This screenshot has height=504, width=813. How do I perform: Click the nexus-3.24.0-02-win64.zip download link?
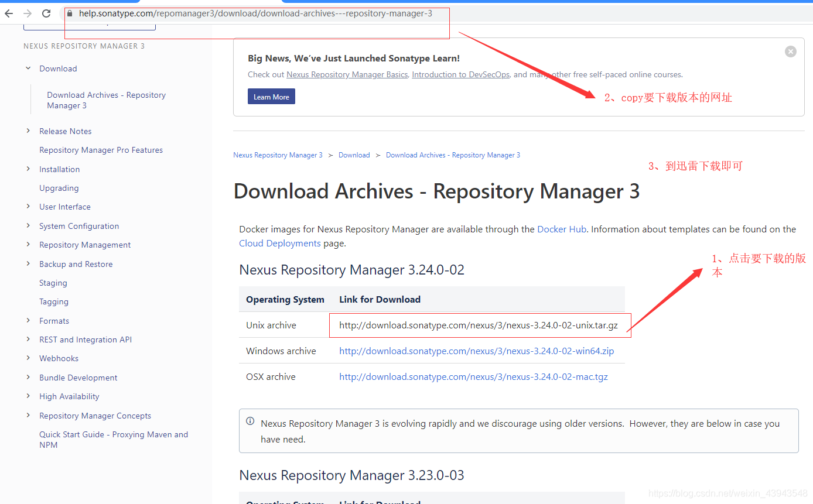click(476, 351)
